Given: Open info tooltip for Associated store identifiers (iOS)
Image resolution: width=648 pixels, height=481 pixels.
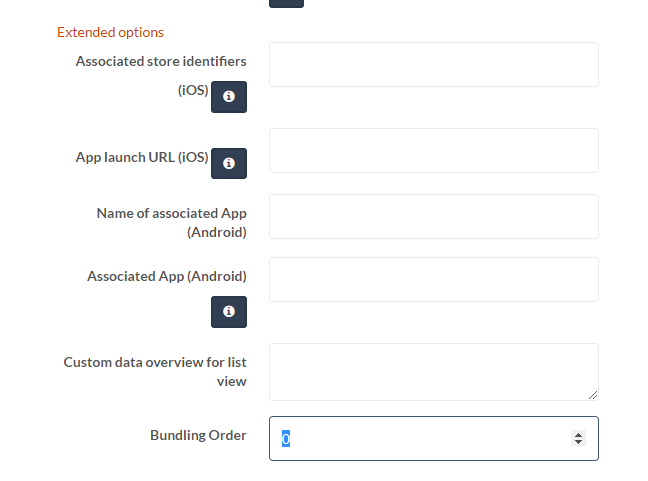Looking at the screenshot, I should (229, 97).
